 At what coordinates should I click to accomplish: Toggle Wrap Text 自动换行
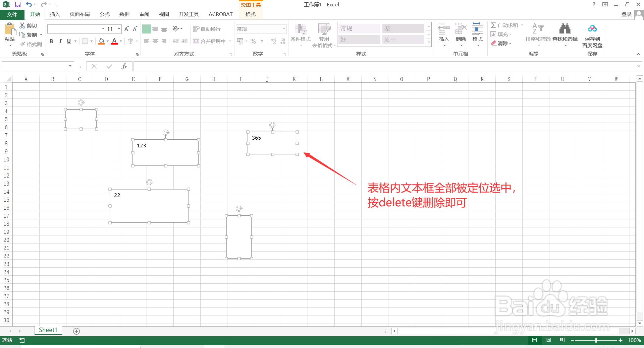pos(207,29)
